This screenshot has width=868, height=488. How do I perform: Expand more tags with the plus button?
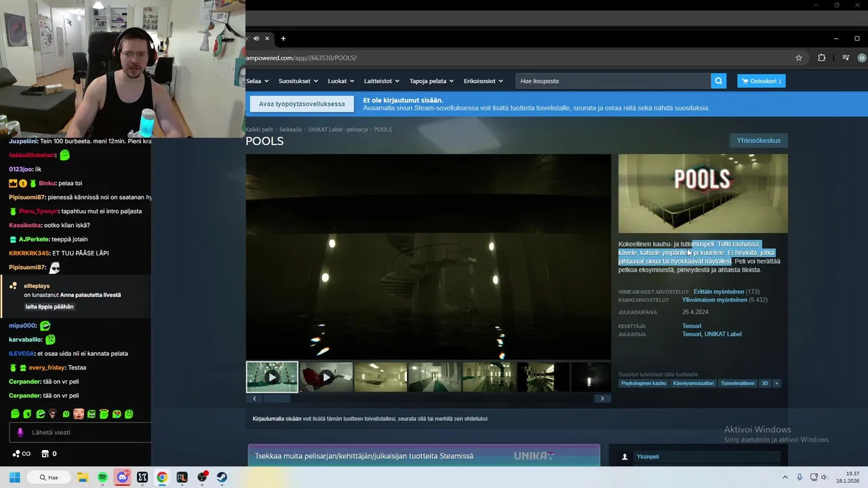(x=776, y=384)
